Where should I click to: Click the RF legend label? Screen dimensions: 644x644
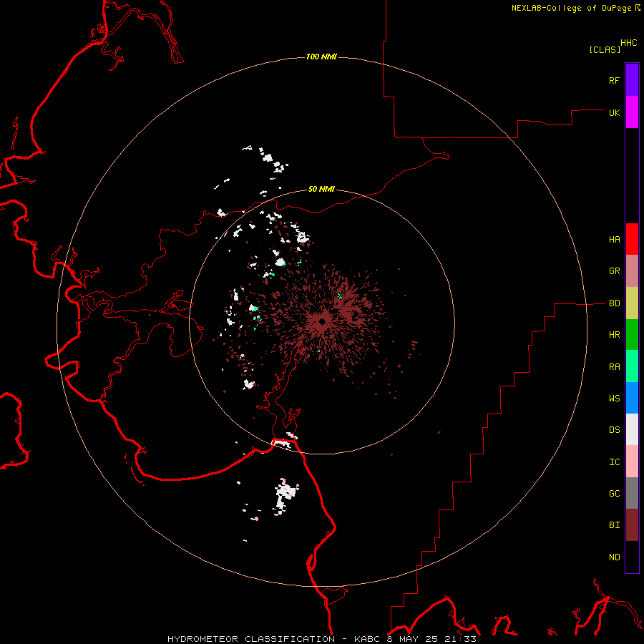click(x=614, y=80)
